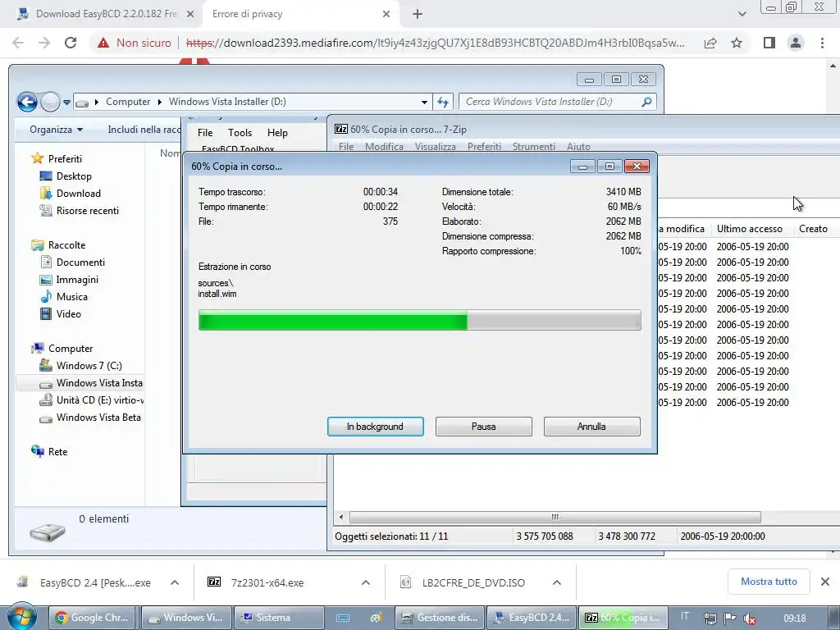The image size is (840, 630).
Task: Switch to Gestione disco taskbar button
Action: coord(440,618)
